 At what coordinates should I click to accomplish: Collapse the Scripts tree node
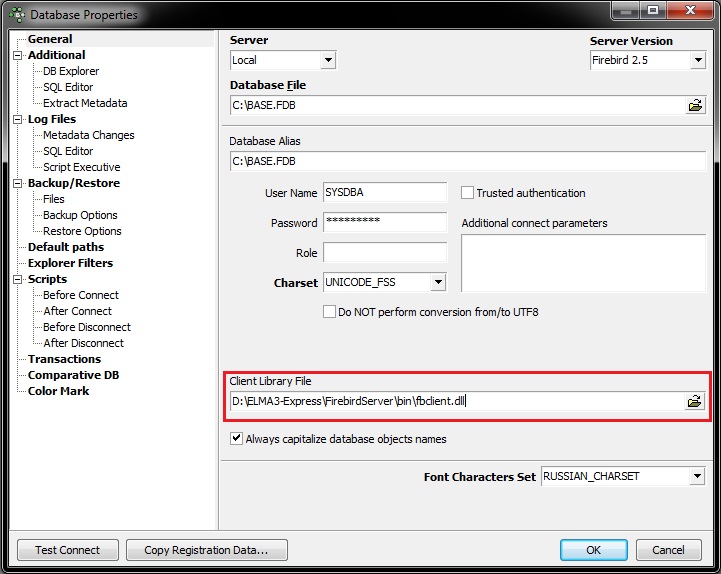pos(17,279)
